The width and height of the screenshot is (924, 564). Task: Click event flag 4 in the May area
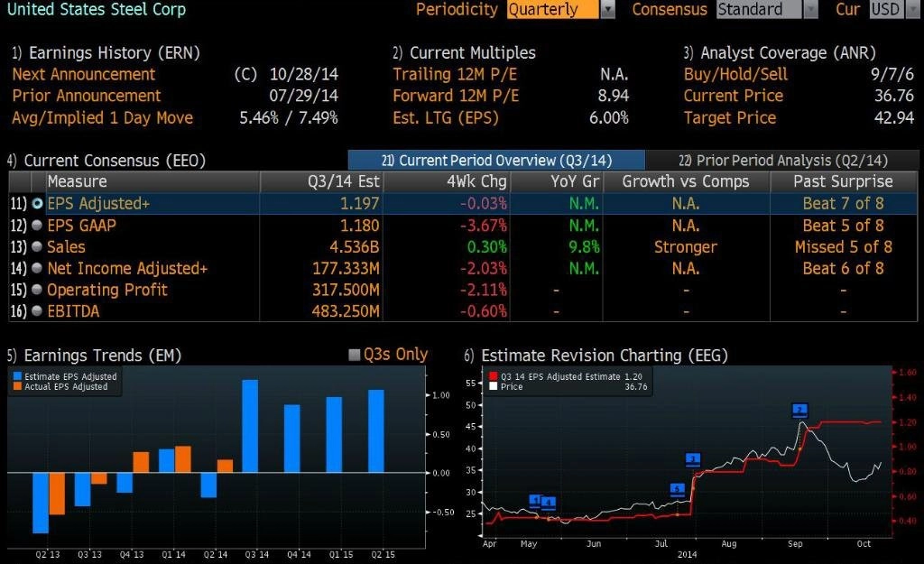click(549, 503)
